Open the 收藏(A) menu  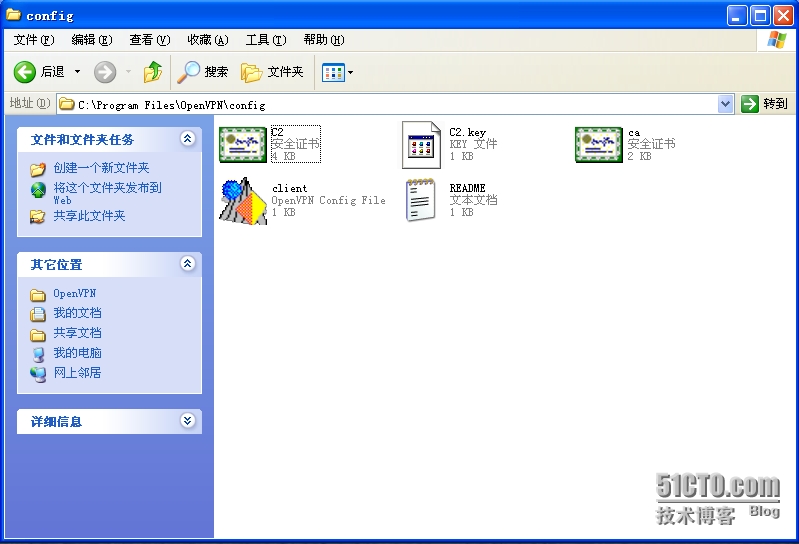[x=208, y=40]
